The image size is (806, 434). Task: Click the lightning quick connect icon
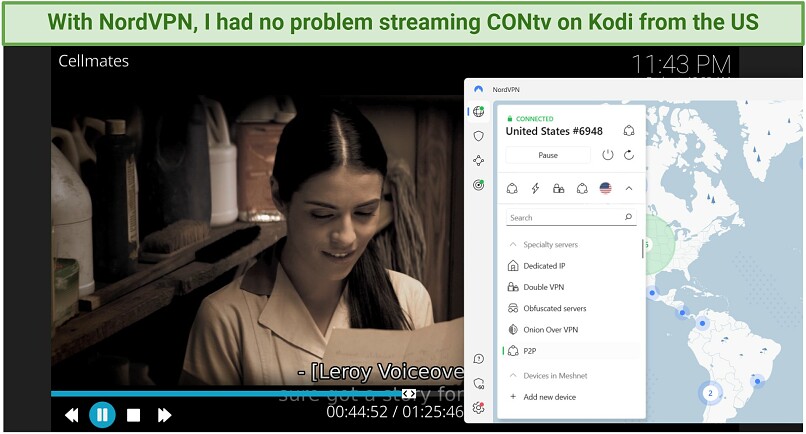click(x=535, y=189)
